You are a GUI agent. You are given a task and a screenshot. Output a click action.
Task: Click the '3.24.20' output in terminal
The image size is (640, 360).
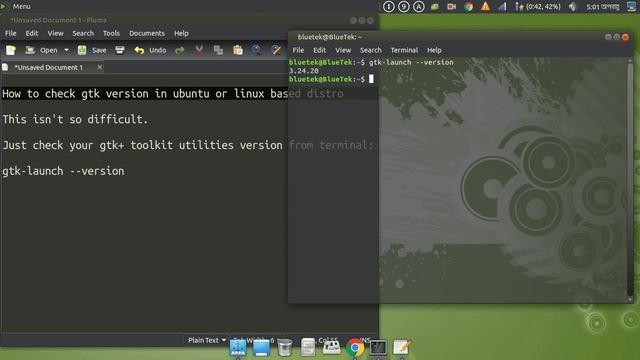(x=304, y=71)
